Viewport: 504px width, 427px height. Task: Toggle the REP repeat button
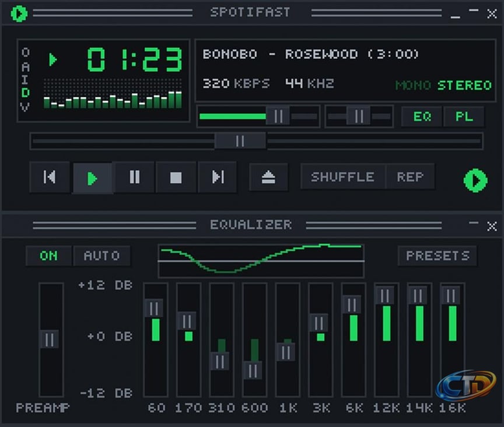pyautogui.click(x=410, y=177)
